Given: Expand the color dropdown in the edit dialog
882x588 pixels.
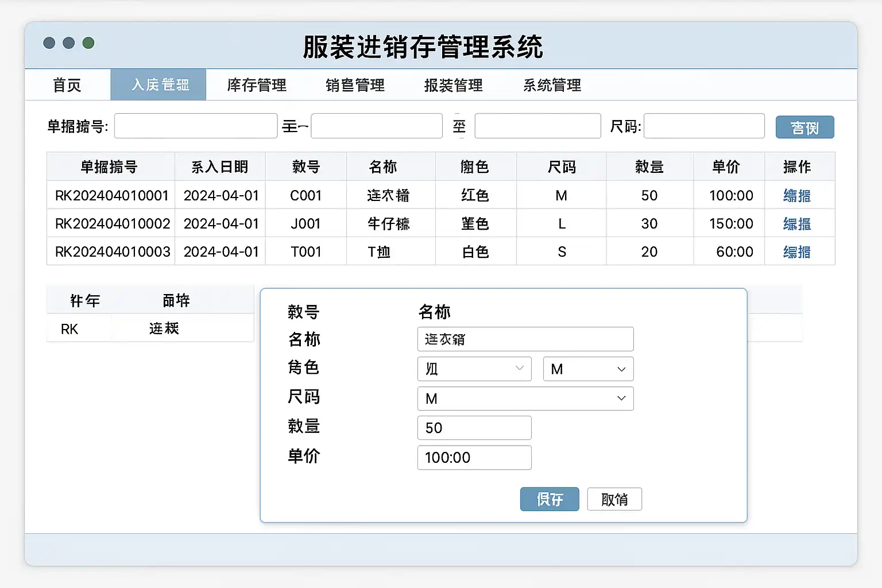Looking at the screenshot, I should [x=474, y=369].
